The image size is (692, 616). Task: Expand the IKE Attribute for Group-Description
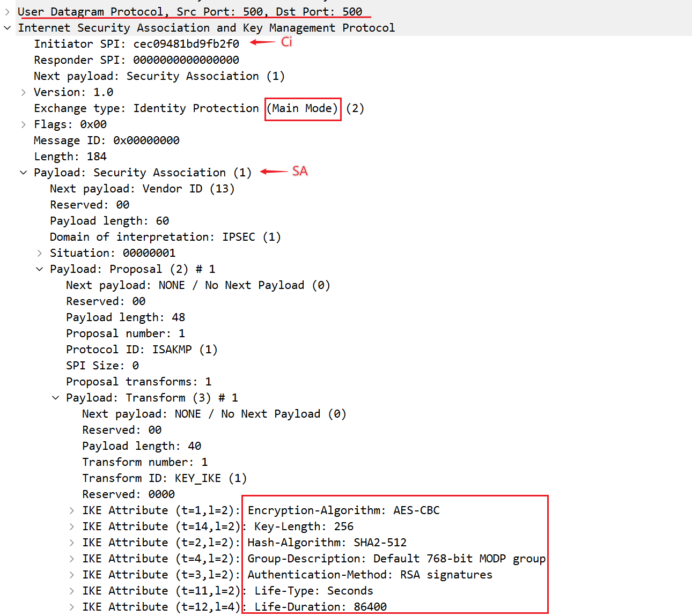(72, 558)
